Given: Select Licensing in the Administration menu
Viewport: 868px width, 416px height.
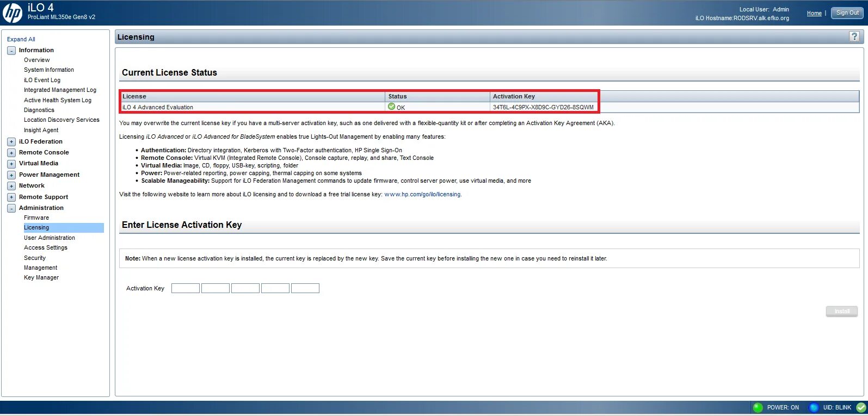Looking at the screenshot, I should pos(63,227).
